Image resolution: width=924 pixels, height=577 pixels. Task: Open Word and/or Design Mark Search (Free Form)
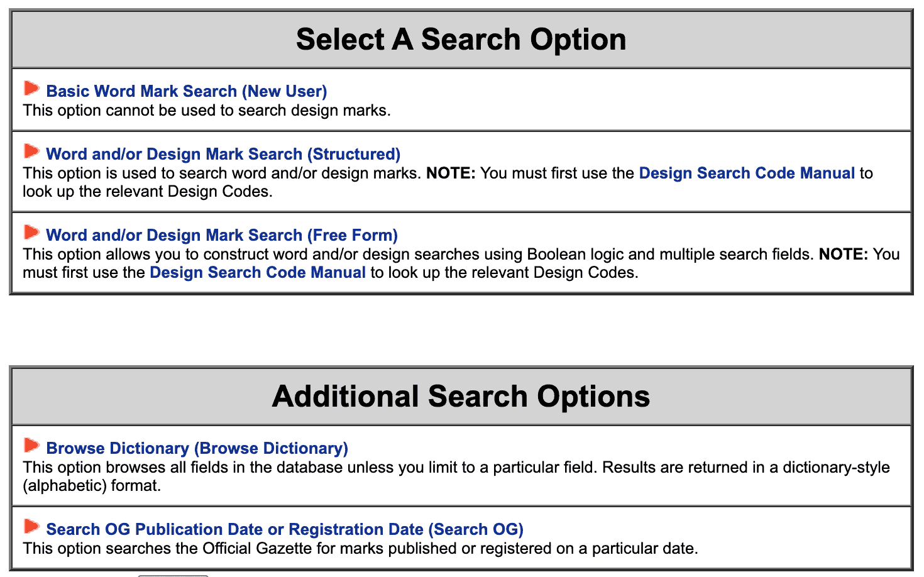click(222, 235)
